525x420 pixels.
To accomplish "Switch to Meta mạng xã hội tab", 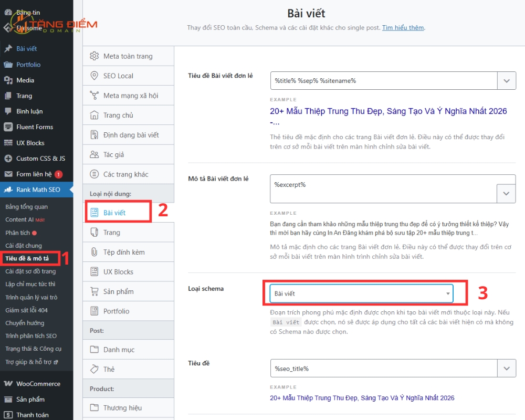I will [129, 96].
